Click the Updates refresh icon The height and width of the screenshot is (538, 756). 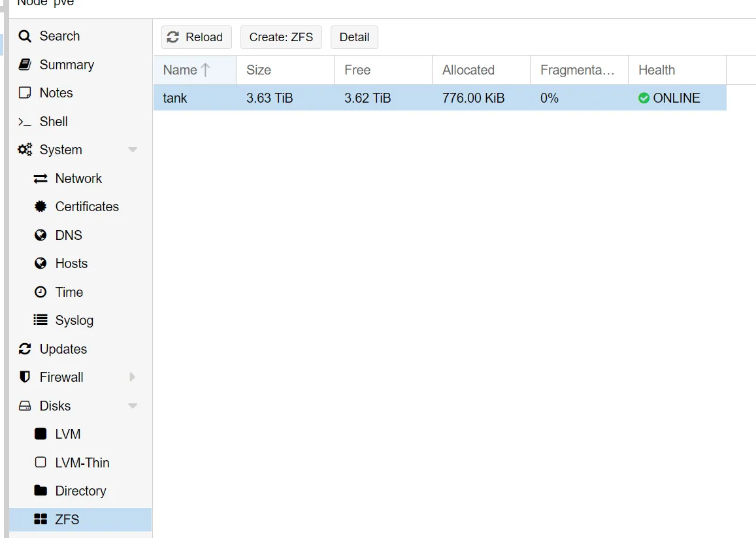[25, 349]
